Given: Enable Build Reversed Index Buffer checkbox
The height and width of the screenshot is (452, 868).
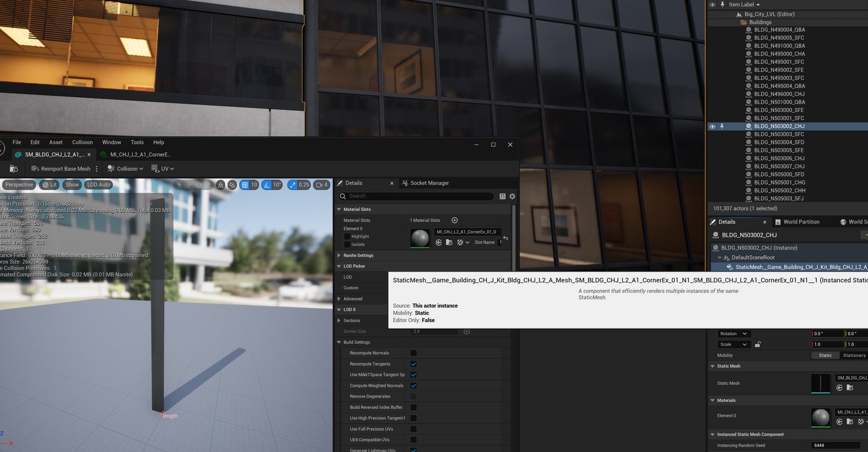Looking at the screenshot, I should pyautogui.click(x=414, y=407).
